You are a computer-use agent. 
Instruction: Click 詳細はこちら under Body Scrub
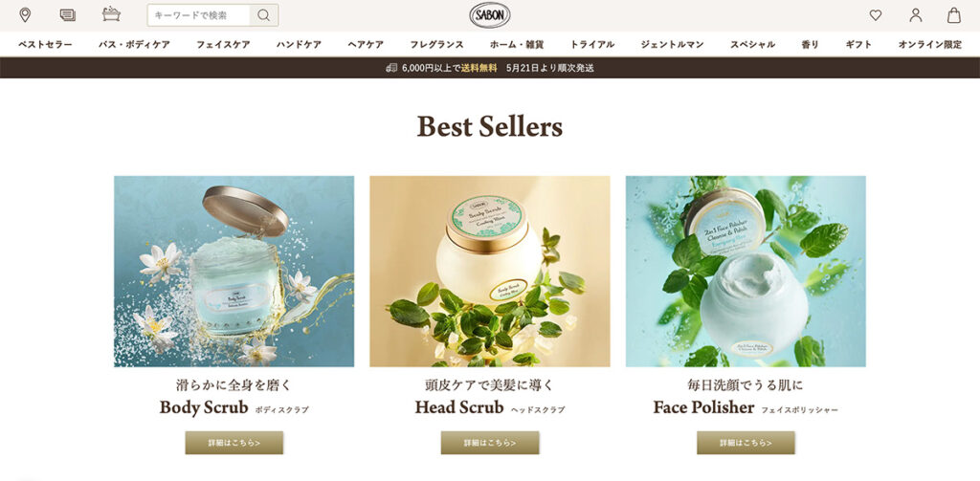pyautogui.click(x=234, y=443)
